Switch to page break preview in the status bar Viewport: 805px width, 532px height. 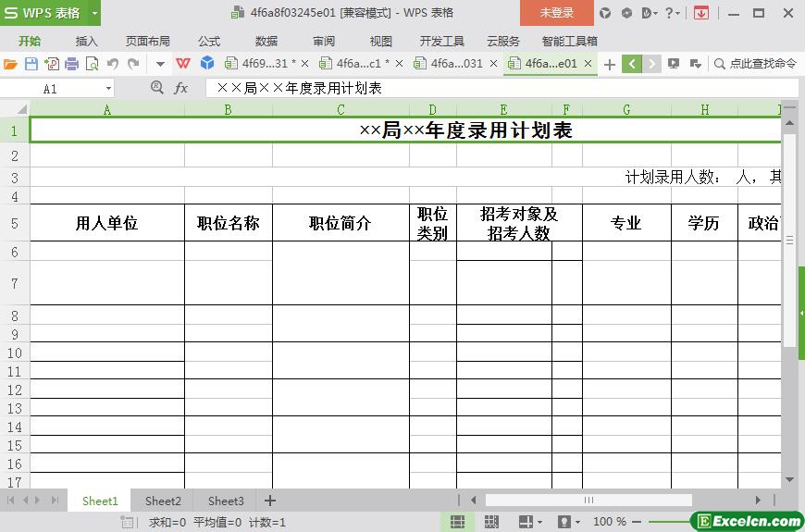coord(491,522)
